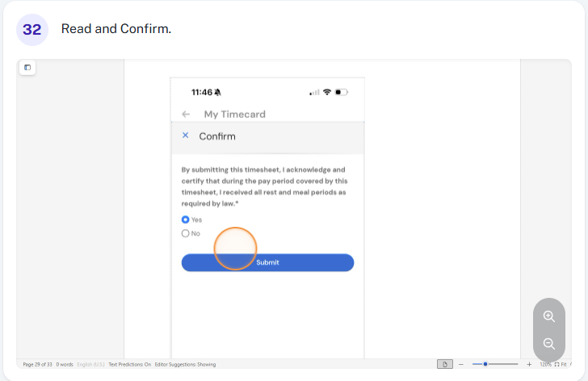Click the Wi-Fi icon in phone status bar
Image resolution: width=588 pixels, height=381 pixels.
(x=326, y=92)
